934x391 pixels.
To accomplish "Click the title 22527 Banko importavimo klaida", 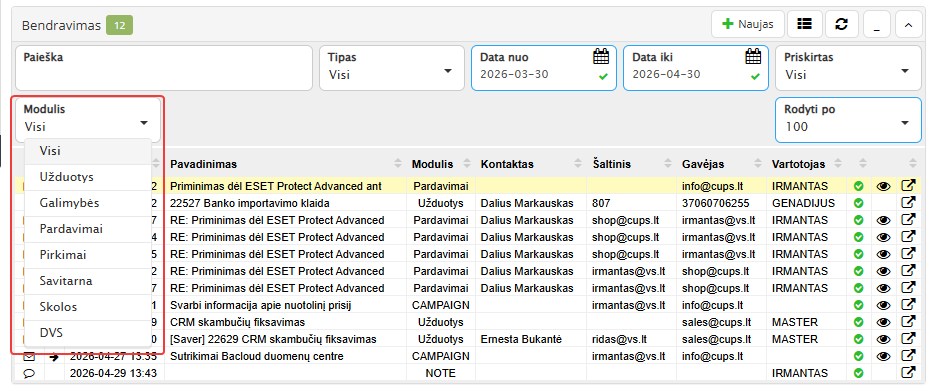I will 250,203.
